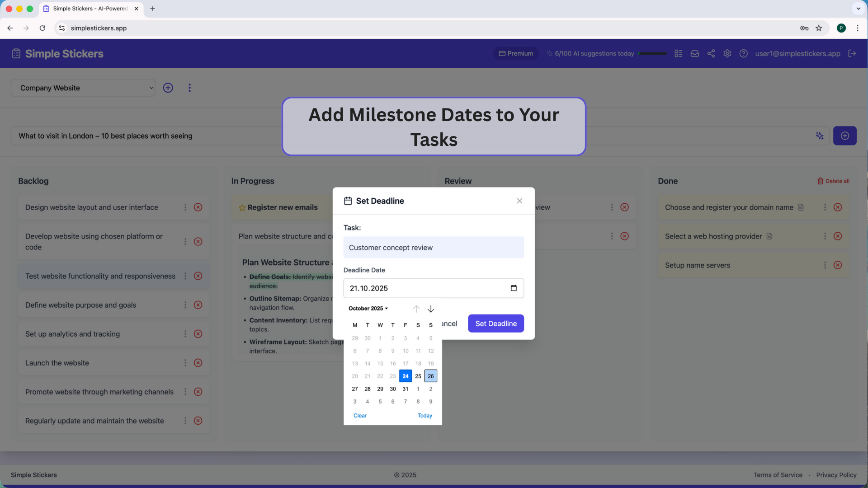Toggle star on Register new emails
The width and height of the screenshot is (868, 488).
[x=242, y=208]
